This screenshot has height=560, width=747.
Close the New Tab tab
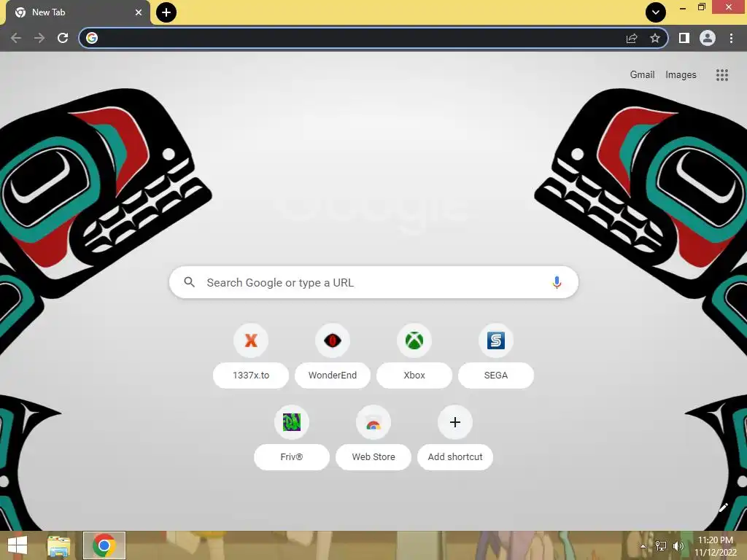pos(139,12)
